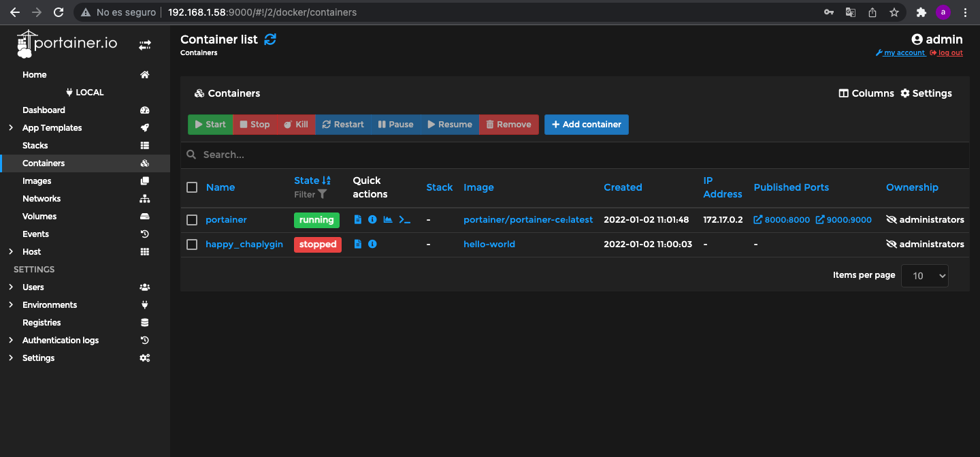Screen dimensions: 980x457
Task: Go to Images in the sidebar
Action: tap(37, 181)
